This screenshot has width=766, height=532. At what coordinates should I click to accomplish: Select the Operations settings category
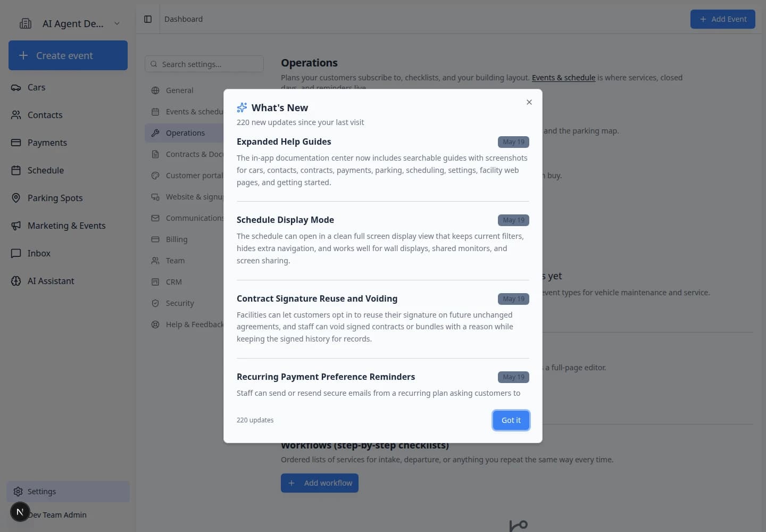[x=184, y=133]
